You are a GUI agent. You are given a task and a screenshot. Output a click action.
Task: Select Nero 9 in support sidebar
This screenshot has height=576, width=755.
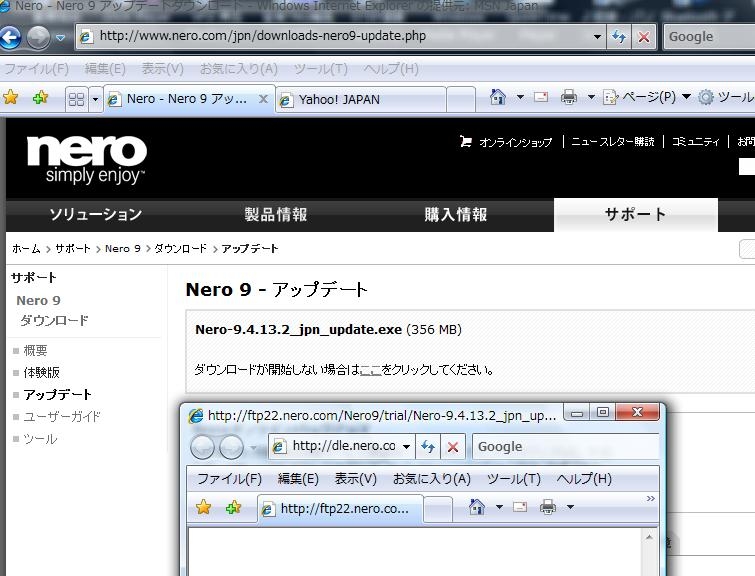click(x=39, y=301)
